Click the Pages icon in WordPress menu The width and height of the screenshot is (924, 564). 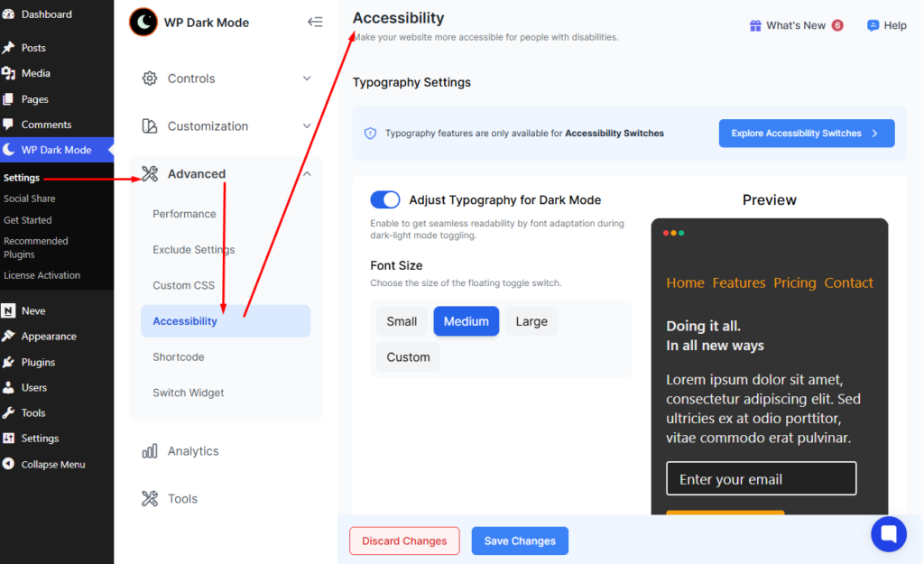pos(8,99)
